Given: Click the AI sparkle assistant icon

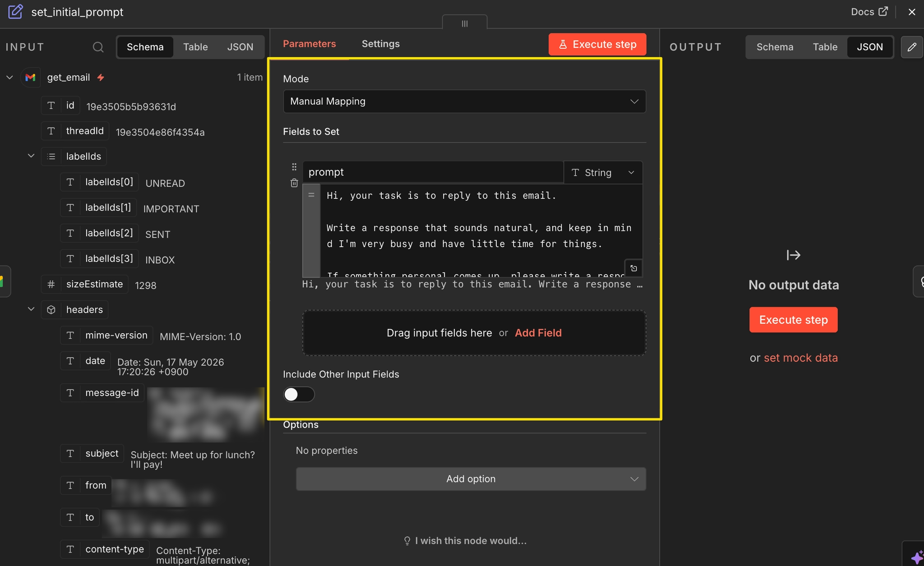Looking at the screenshot, I should (x=916, y=557).
